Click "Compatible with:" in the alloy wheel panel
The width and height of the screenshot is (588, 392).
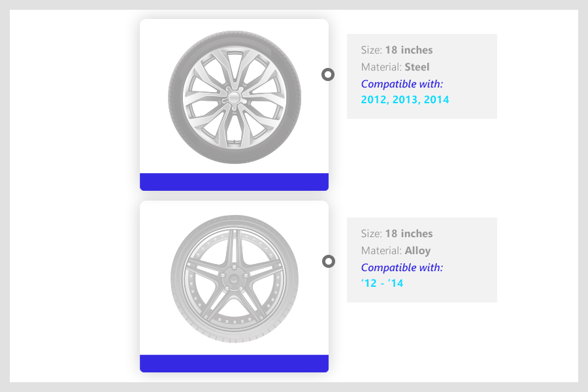[x=402, y=267]
